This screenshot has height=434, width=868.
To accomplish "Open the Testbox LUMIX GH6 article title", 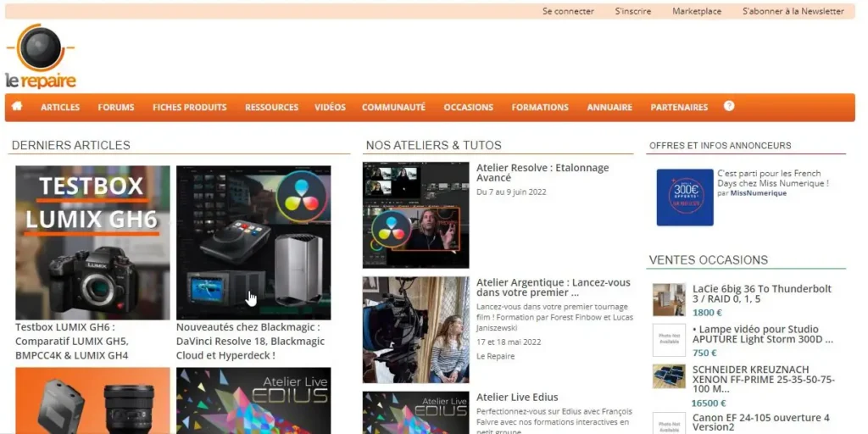I will click(x=72, y=341).
